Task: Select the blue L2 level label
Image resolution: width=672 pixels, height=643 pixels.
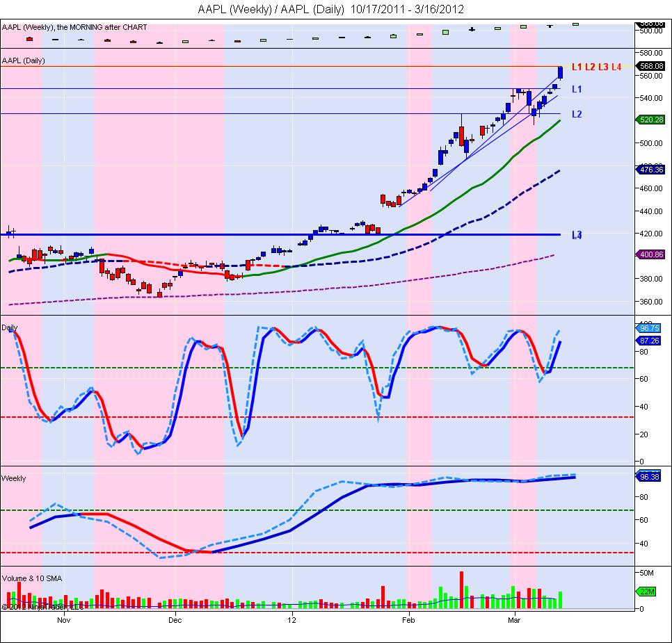Action: (x=577, y=114)
